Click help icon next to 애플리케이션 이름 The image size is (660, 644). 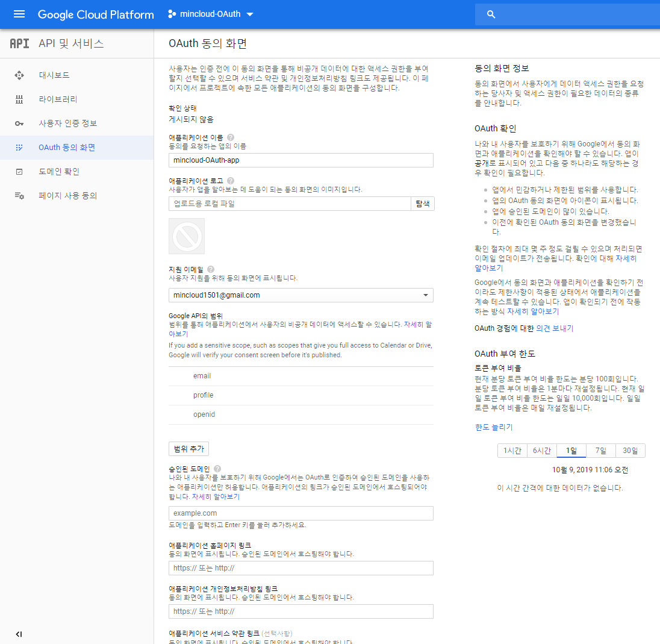coord(231,137)
